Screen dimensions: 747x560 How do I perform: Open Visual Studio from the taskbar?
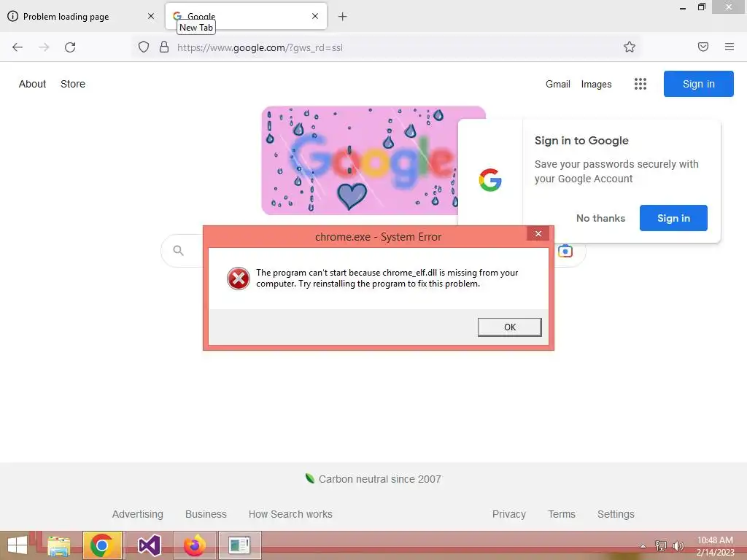(149, 545)
